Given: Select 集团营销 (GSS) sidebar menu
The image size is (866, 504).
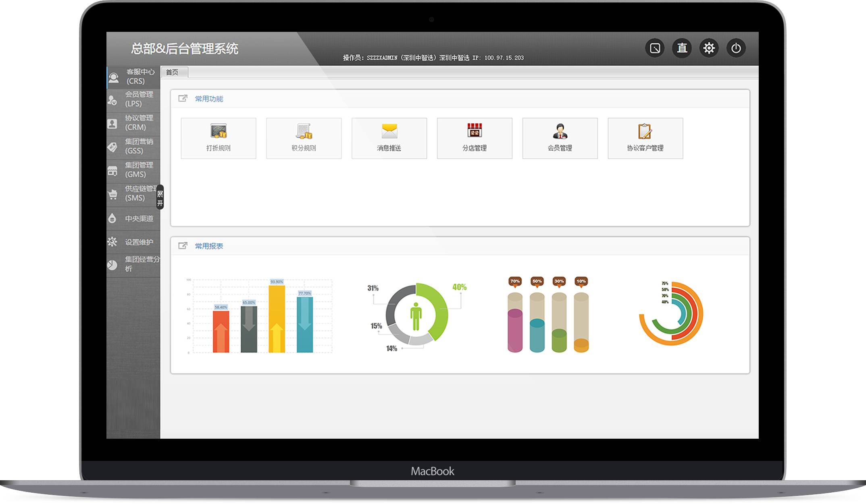Looking at the screenshot, I should pos(133,146).
